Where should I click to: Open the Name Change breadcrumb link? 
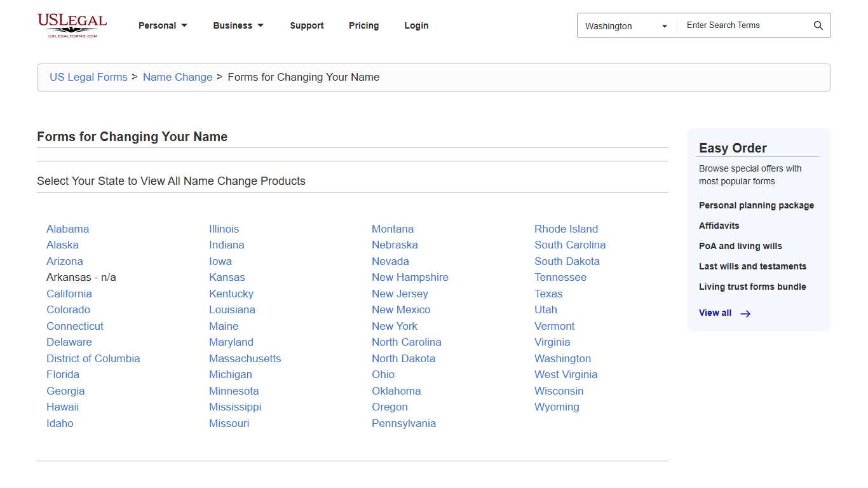pos(177,77)
